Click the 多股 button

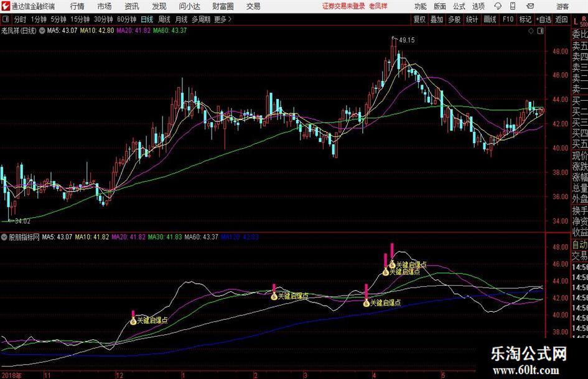454,19
